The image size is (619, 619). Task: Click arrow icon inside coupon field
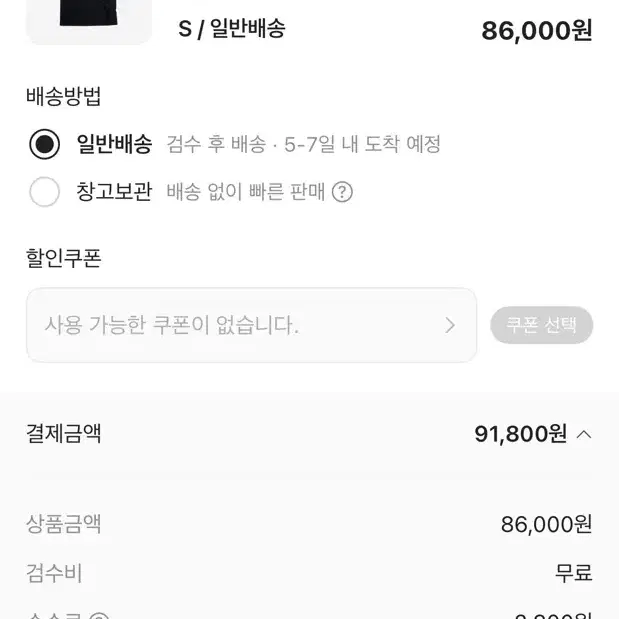coord(450,325)
